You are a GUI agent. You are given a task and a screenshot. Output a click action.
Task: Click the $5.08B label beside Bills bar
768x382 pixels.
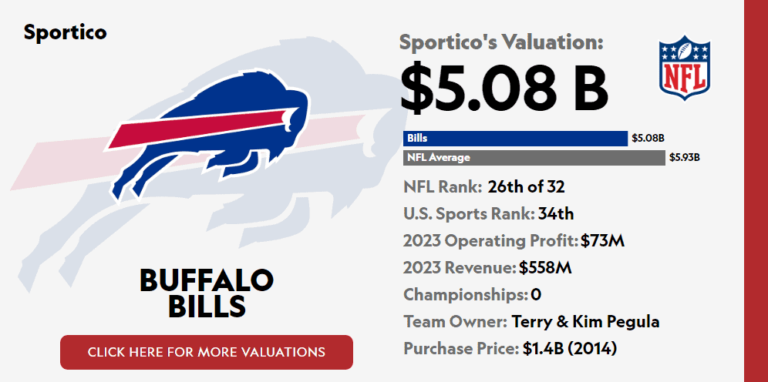coord(648,139)
